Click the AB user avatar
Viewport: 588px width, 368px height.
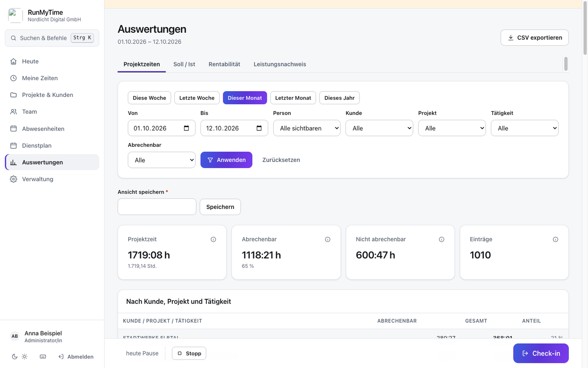click(15, 336)
